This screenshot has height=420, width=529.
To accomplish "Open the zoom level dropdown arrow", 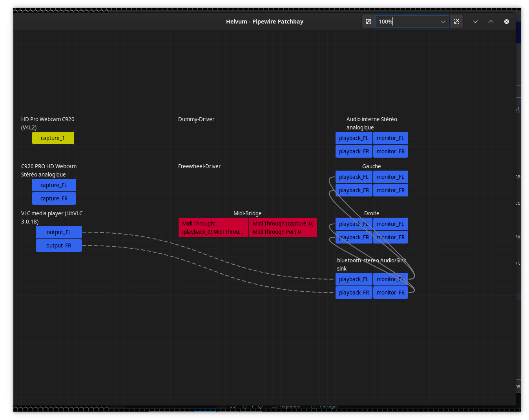I will tap(443, 22).
